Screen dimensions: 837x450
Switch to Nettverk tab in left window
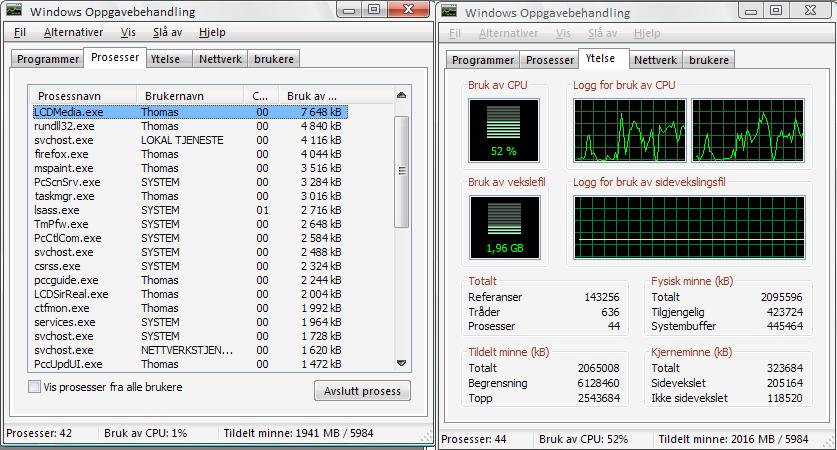click(220, 59)
